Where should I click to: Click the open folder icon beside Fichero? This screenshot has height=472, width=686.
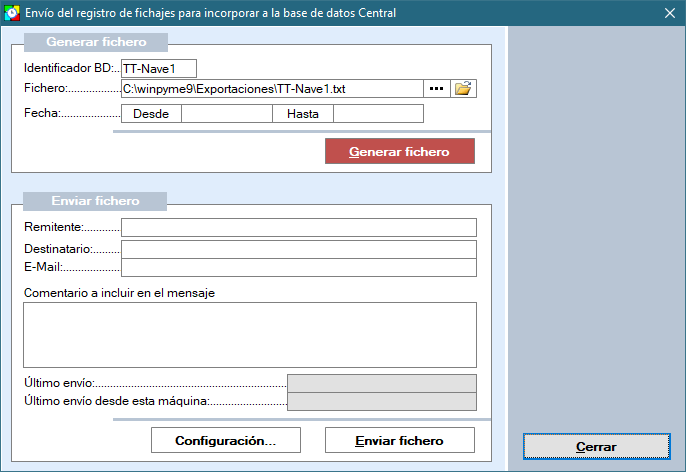coord(463,89)
